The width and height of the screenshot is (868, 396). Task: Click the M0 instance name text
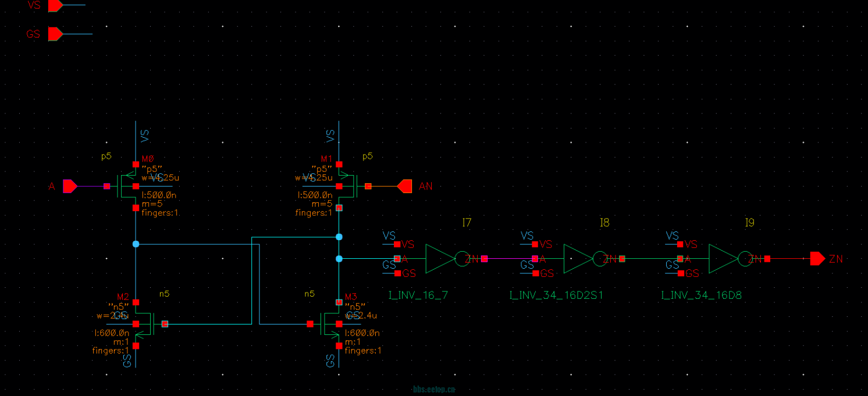click(148, 159)
